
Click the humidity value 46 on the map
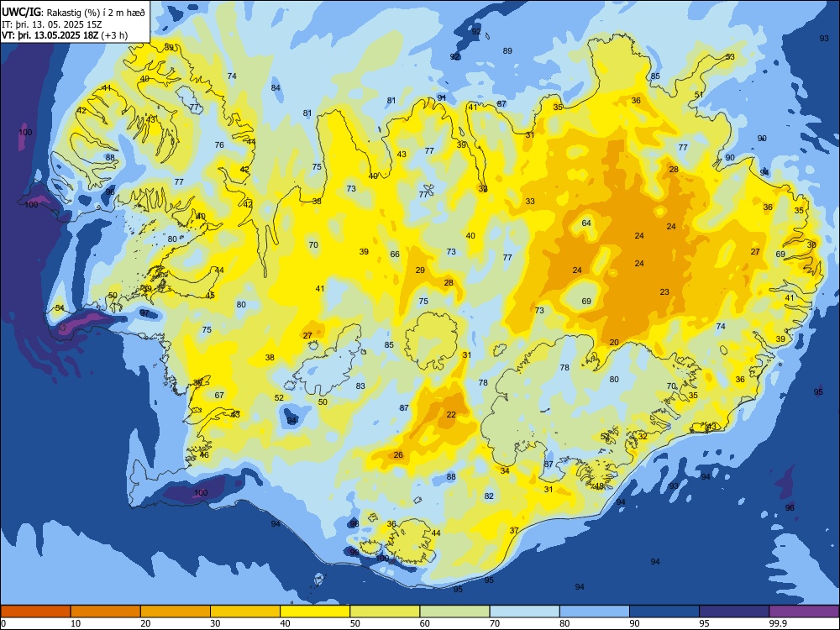[204, 455]
